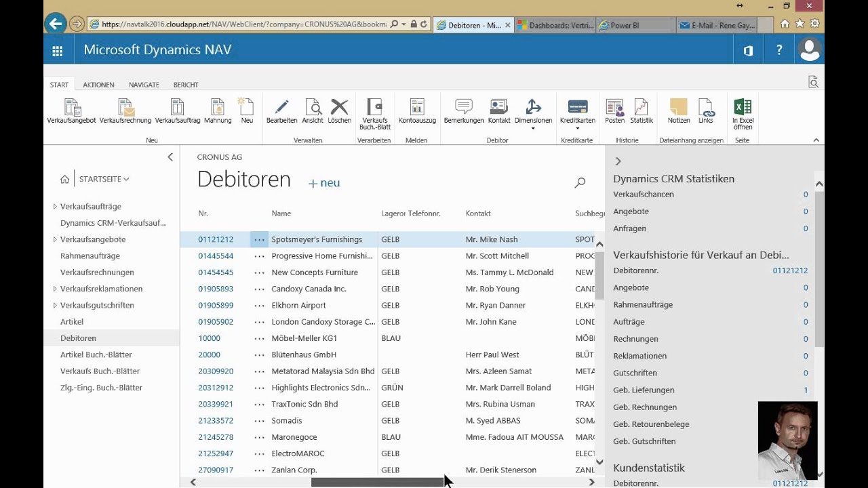Open Bemerkungen comments
868x488 pixels.
pos(464,111)
